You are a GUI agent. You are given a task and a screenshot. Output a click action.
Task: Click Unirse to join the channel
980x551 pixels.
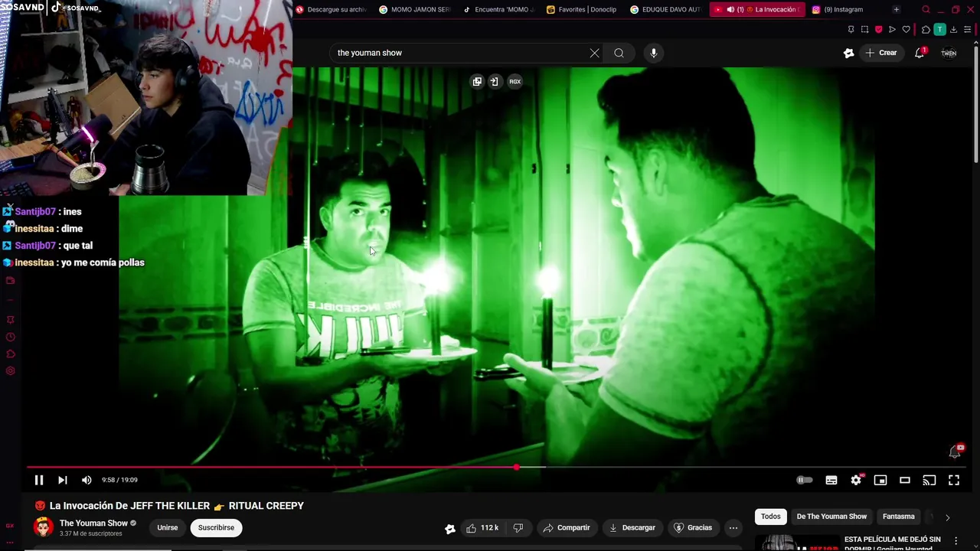tap(168, 528)
